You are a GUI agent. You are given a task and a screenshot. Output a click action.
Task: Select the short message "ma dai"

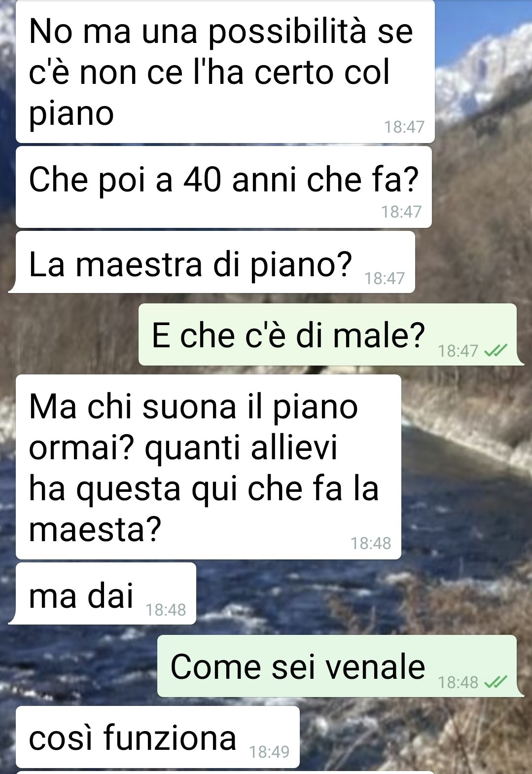tap(103, 593)
